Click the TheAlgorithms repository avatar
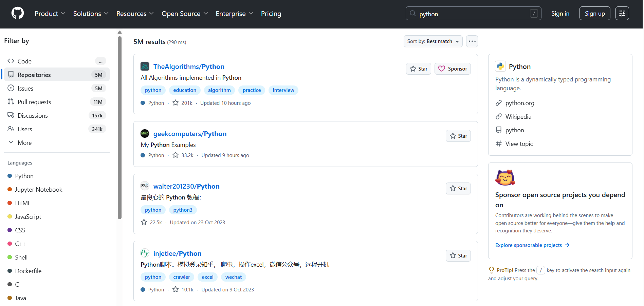Viewport: 644px width, 306px height. pyautogui.click(x=145, y=66)
